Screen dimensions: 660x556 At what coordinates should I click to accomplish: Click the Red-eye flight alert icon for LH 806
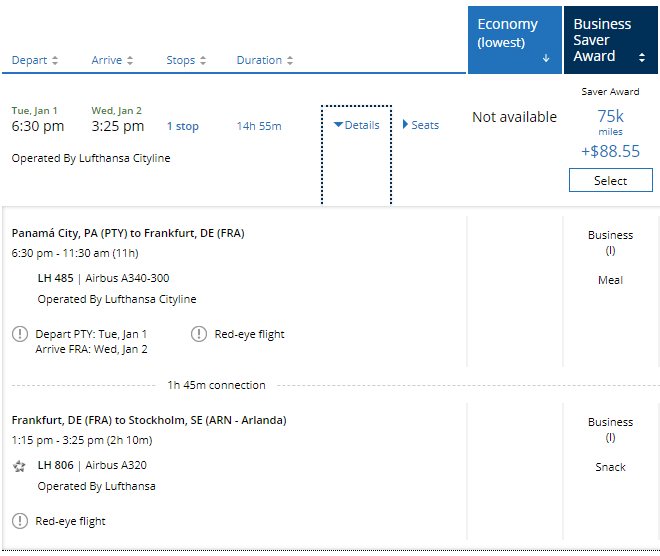(x=20, y=521)
